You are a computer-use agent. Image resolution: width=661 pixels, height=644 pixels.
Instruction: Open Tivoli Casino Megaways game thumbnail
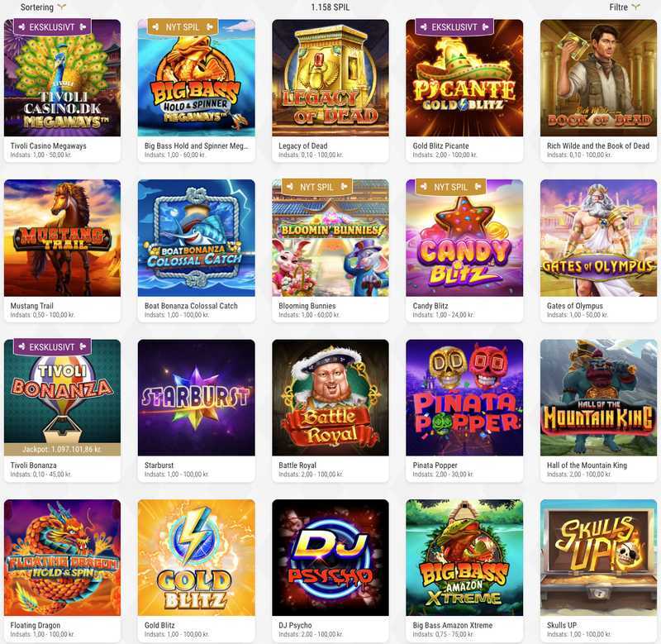(63, 78)
